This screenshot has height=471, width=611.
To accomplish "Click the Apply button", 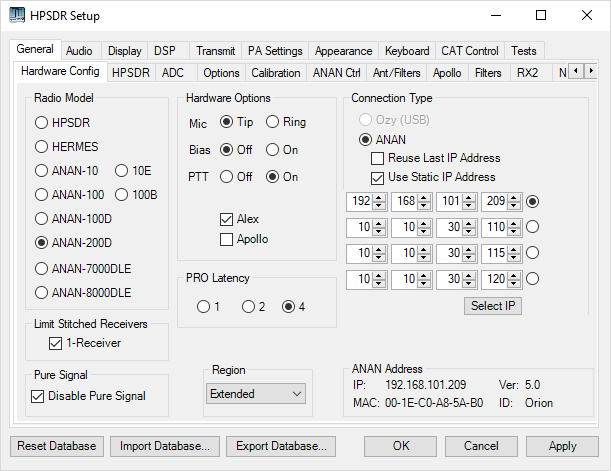I will [562, 446].
